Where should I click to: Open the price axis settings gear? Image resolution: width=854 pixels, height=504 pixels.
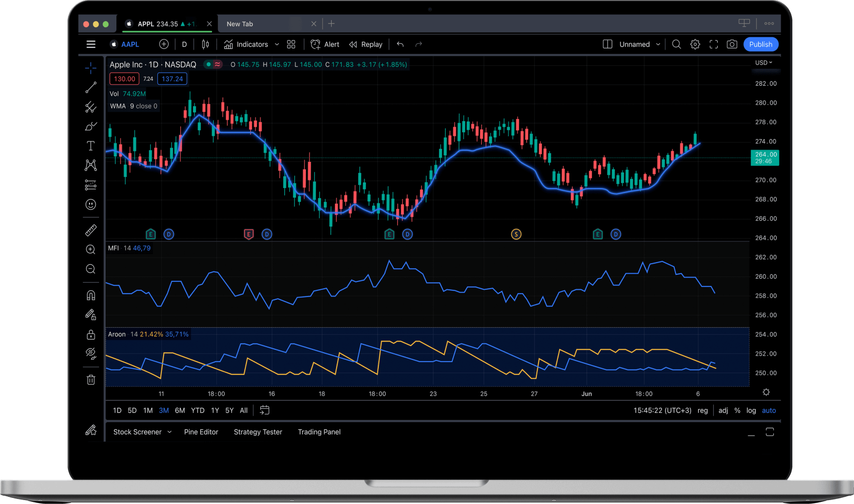766,392
